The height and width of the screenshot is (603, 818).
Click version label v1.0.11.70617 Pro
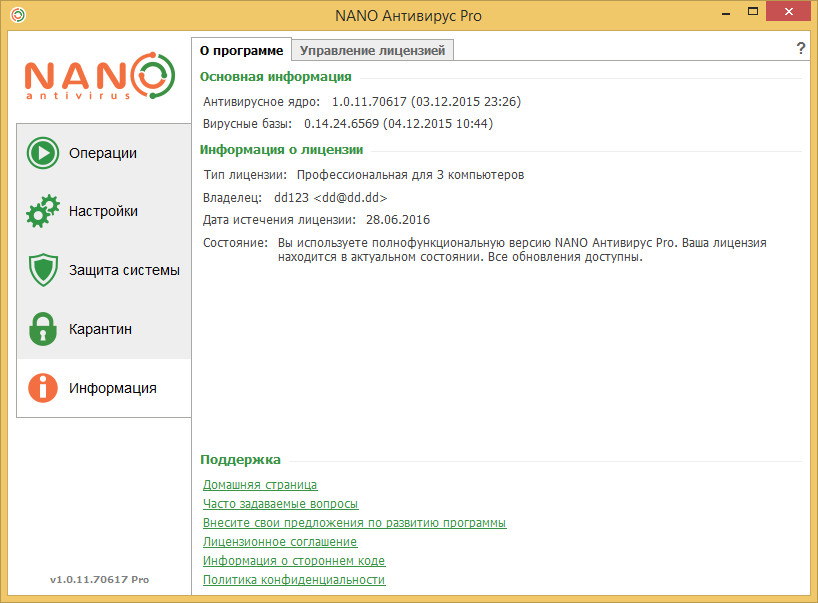(100, 580)
